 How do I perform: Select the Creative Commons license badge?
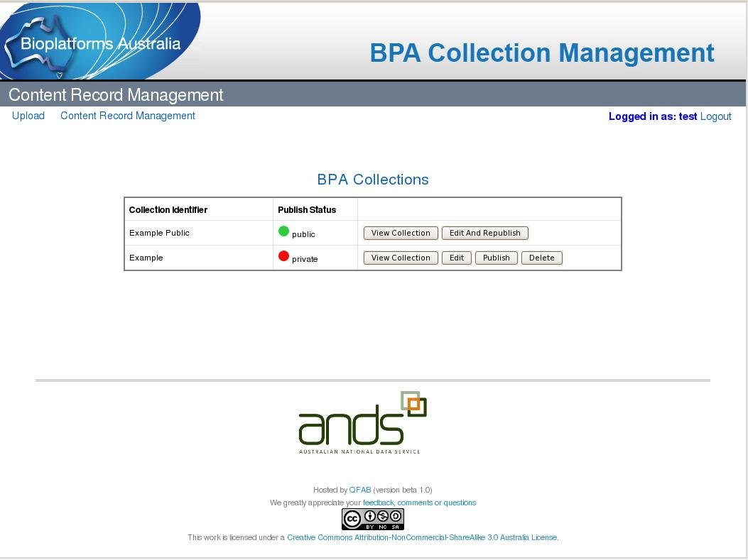pyautogui.click(x=373, y=519)
